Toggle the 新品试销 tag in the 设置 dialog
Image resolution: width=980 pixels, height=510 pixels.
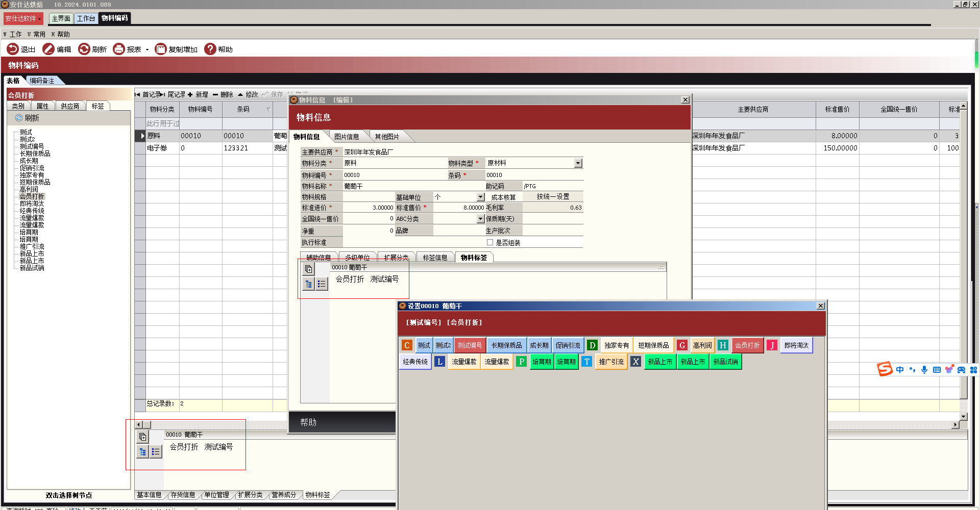[725, 362]
